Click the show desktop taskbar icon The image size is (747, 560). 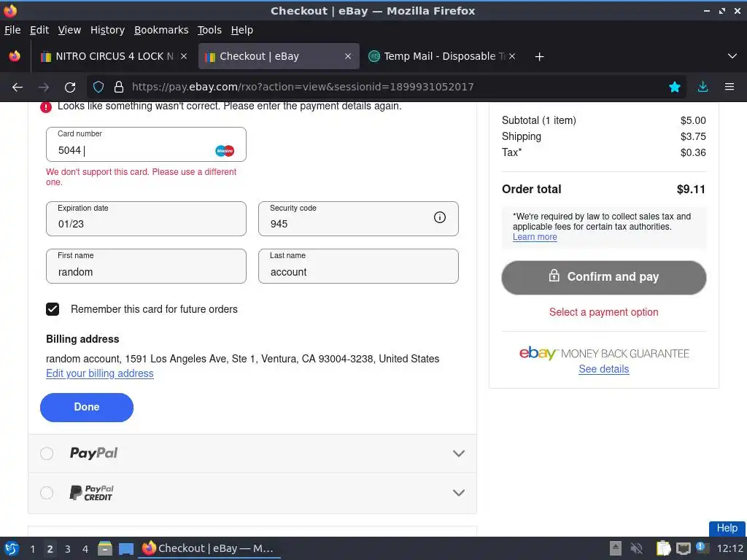(126, 549)
